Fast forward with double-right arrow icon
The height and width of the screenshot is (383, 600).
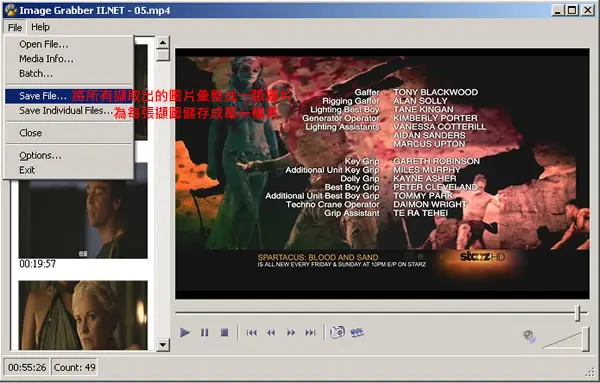[291, 333]
